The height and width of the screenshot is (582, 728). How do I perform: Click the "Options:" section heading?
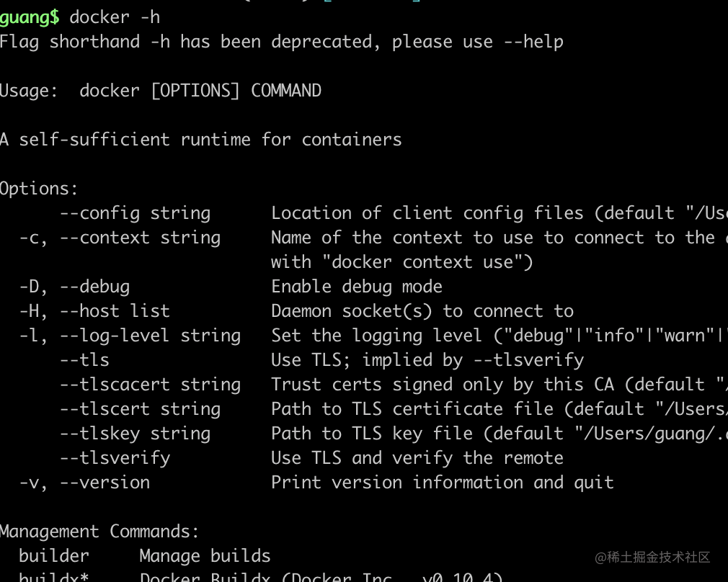tap(38, 189)
